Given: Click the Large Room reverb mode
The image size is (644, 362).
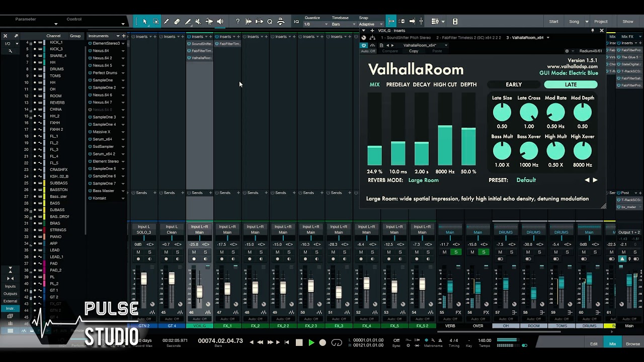Looking at the screenshot, I should click(423, 180).
